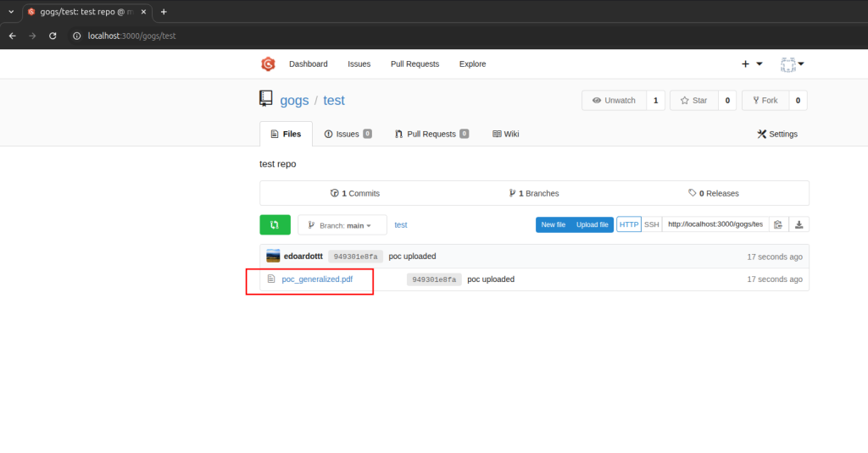This screenshot has width=868, height=453.
Task: Click poc uploaded message in the file row
Action: (x=491, y=279)
